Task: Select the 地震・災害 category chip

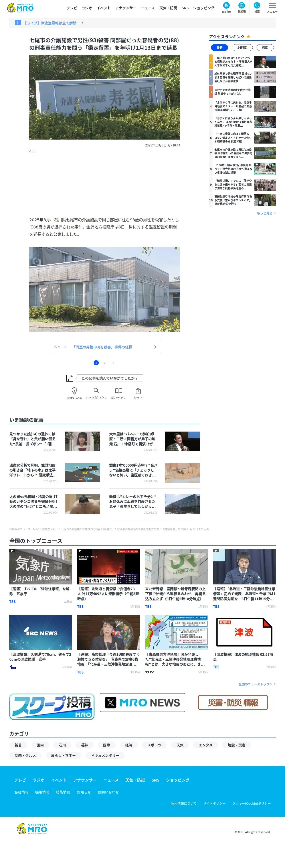Action: [237, 745]
